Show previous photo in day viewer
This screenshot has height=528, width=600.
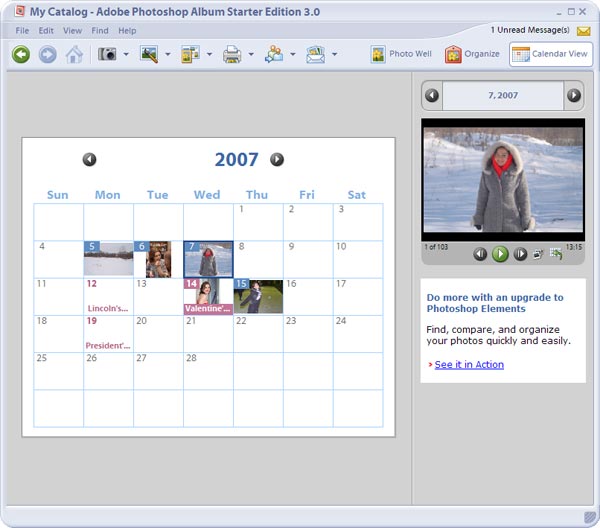pyautogui.click(x=480, y=254)
